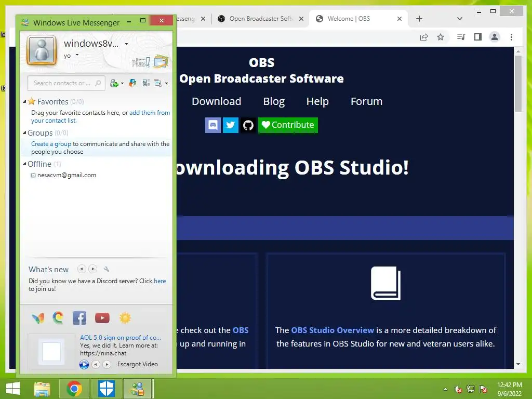Show hidden system tray icons
Screen dimensions: 532x399
click(445, 390)
